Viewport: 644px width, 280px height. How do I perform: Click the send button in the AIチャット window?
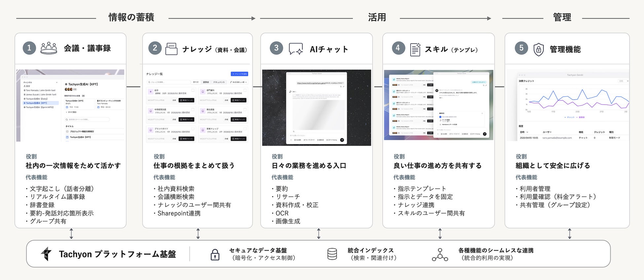342,140
